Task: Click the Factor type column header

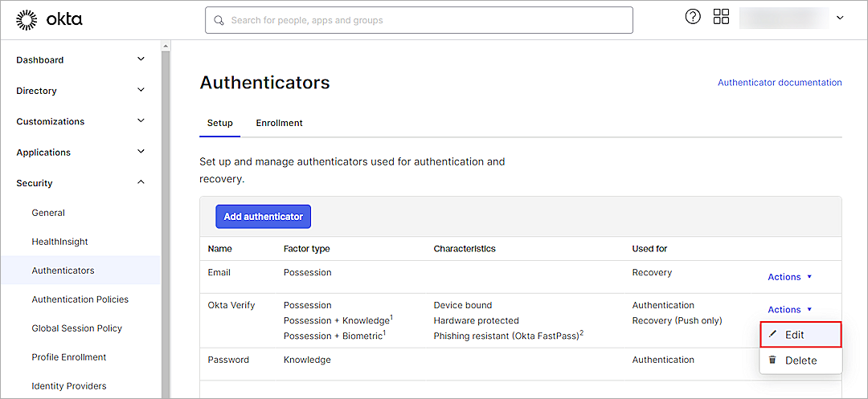Action: click(307, 249)
